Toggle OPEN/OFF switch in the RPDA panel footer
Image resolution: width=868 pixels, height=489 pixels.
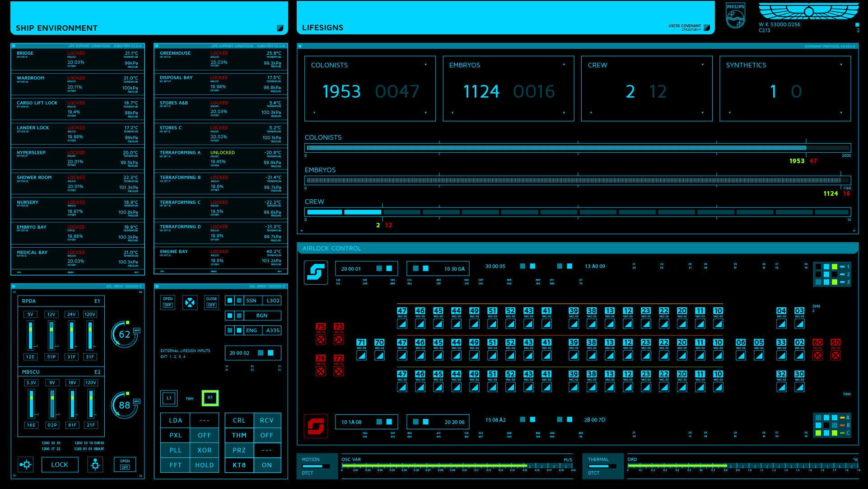[125, 464]
